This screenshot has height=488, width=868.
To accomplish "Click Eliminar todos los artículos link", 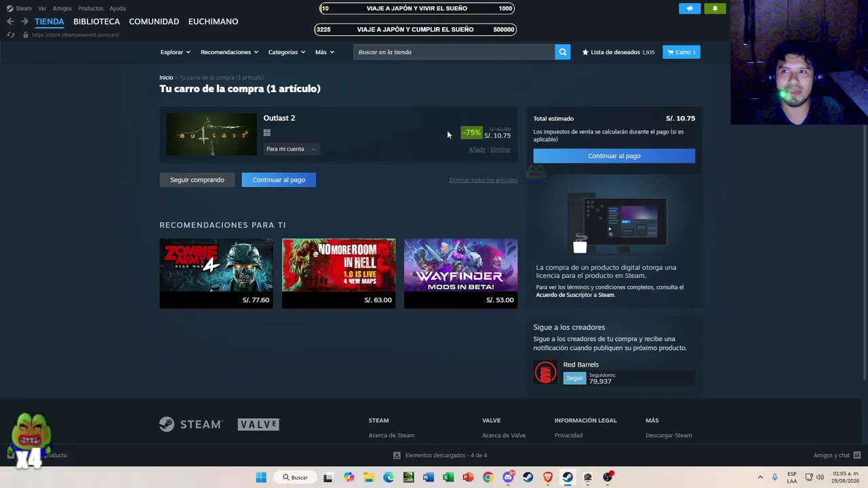I will pyautogui.click(x=484, y=180).
